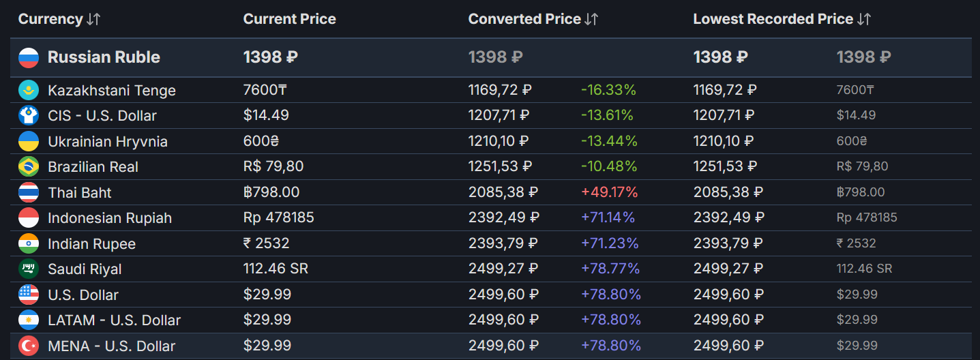Image resolution: width=980 pixels, height=360 pixels.
Task: Sort by Converted Price column arrows
Action: click(x=591, y=19)
